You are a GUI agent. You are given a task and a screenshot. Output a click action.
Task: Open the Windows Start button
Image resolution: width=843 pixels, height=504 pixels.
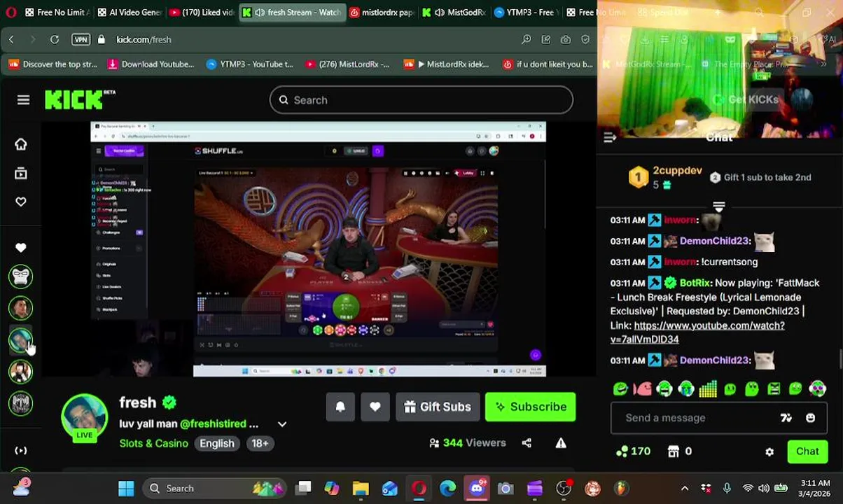pos(126,489)
